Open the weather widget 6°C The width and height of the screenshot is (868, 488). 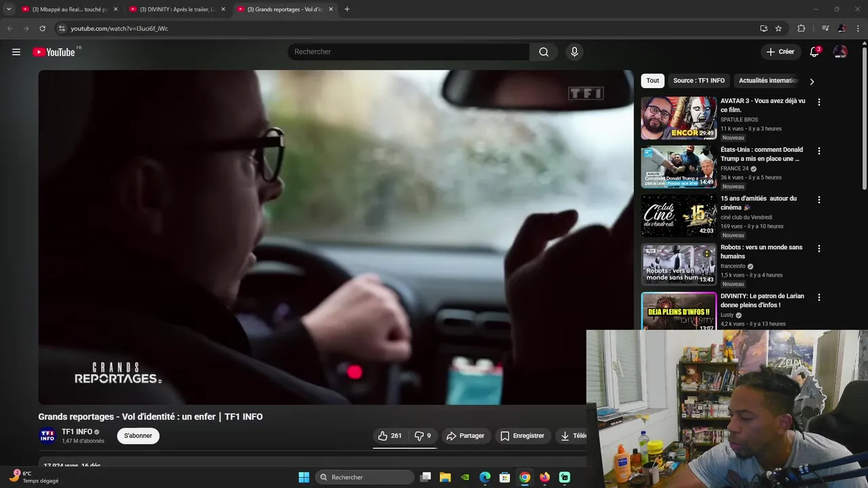pyautogui.click(x=34, y=477)
